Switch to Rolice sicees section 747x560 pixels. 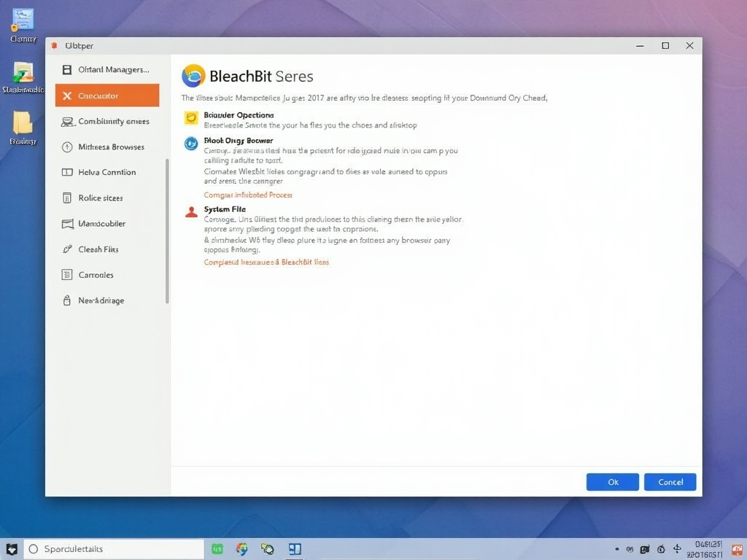coord(107,198)
